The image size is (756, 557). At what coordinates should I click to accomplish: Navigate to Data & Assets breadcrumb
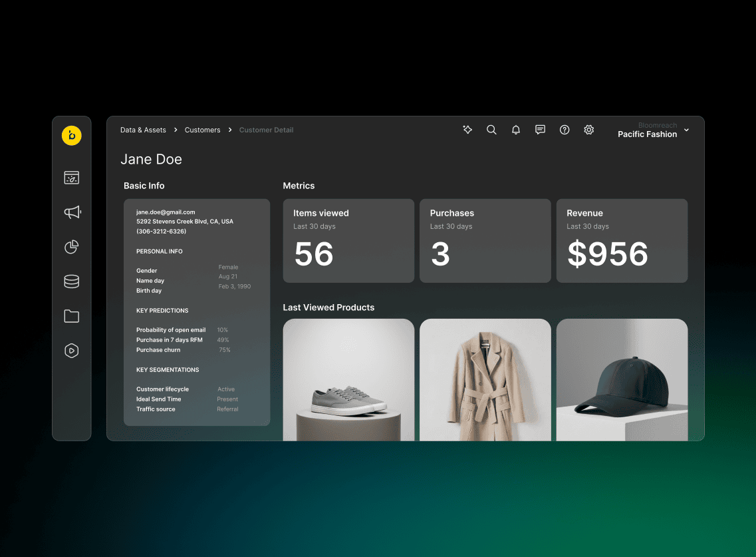tap(143, 130)
